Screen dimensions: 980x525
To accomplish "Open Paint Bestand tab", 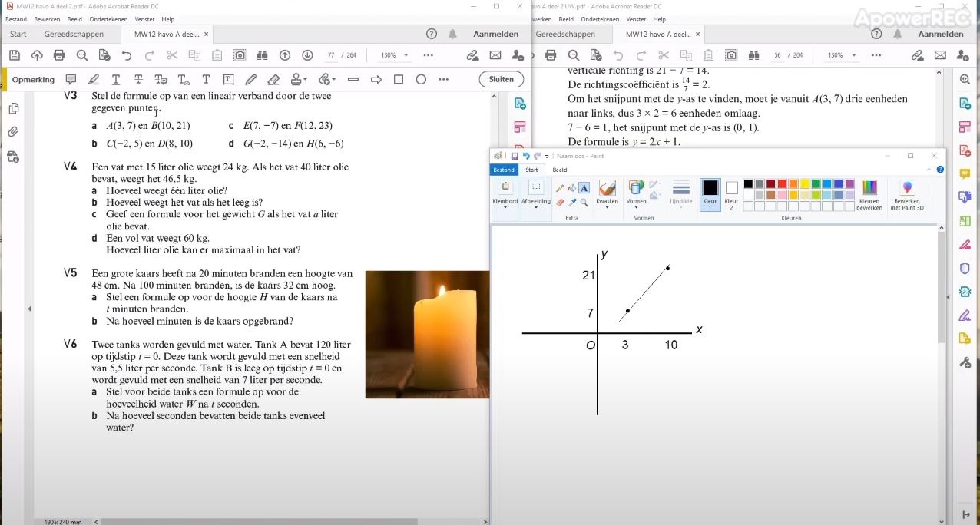I will [504, 170].
